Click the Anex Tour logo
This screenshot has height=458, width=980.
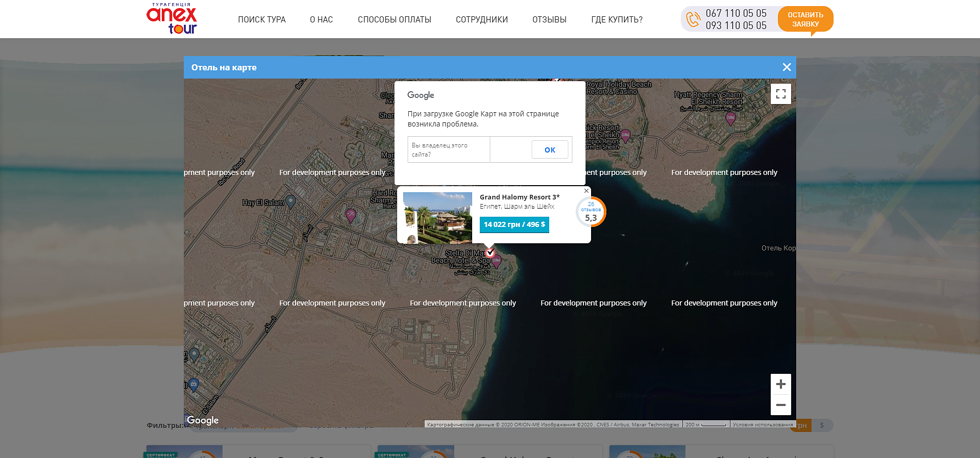coord(172,19)
